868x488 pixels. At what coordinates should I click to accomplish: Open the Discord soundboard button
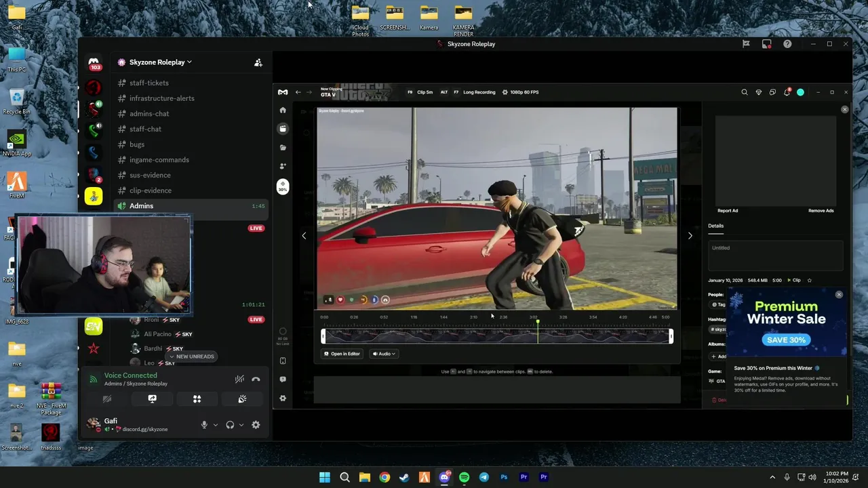coord(242,399)
